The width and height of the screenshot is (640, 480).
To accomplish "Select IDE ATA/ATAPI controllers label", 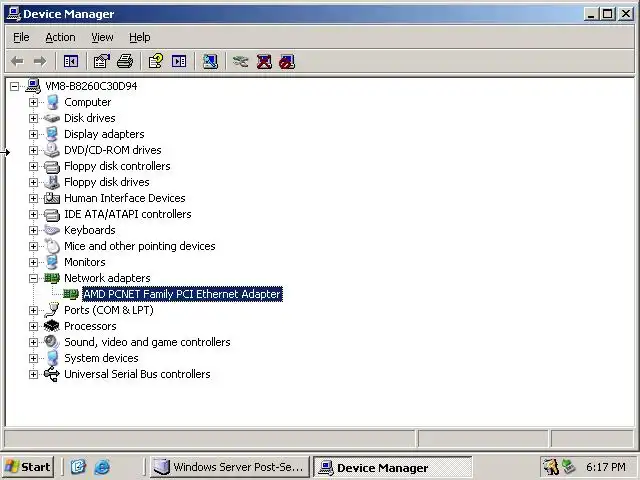I will coord(128,214).
